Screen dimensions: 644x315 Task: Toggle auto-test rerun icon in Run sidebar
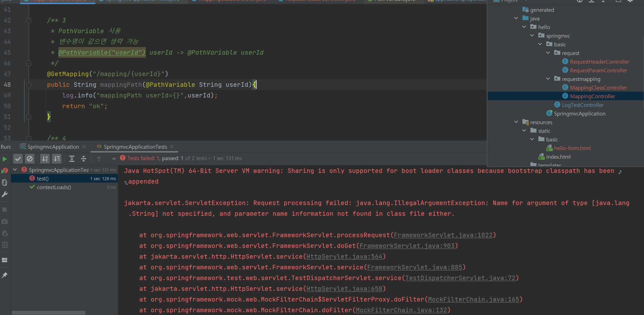point(4,183)
